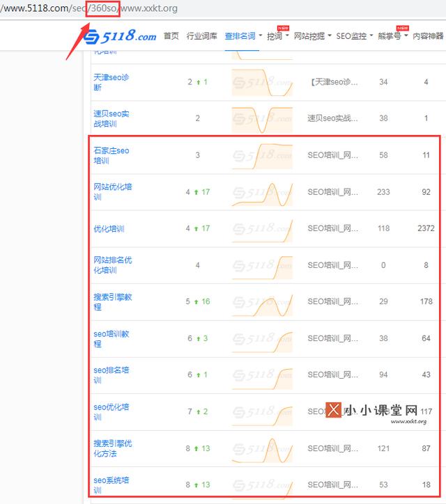Click trend chart for 天津seo诊断
This screenshot has width=446, height=504.
(262, 82)
